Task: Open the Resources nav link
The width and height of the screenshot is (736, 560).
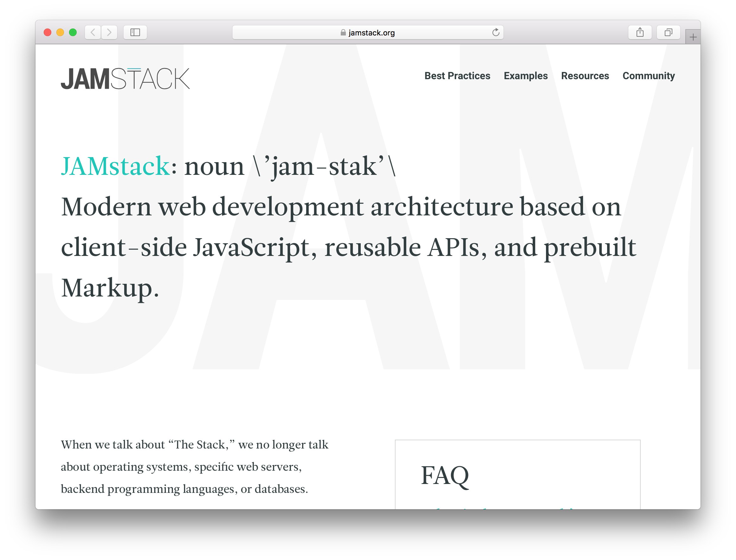Action: click(x=585, y=76)
